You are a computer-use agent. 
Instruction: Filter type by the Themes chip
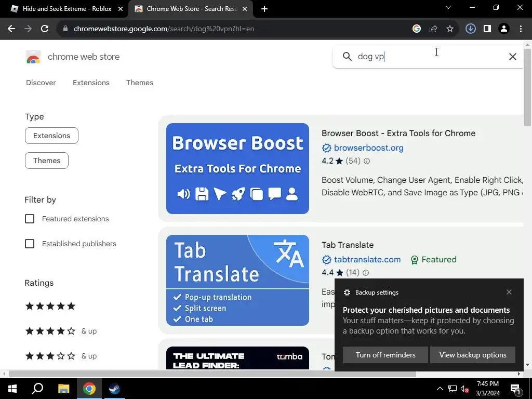47,161
